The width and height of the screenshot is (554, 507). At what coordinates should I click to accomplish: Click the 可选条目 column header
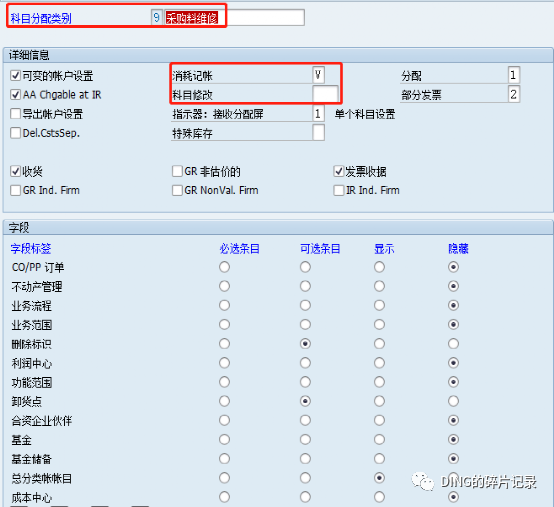coord(320,248)
